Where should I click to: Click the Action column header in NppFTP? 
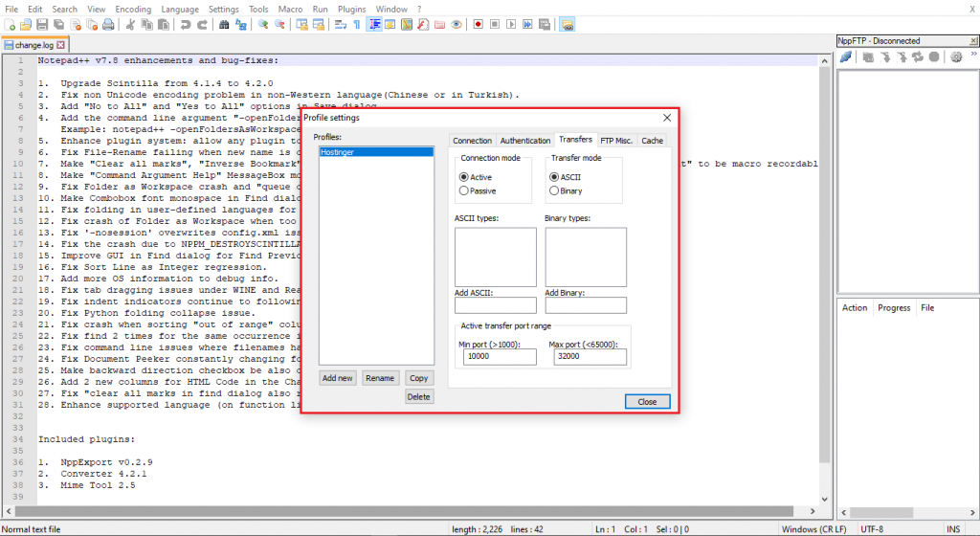click(855, 308)
